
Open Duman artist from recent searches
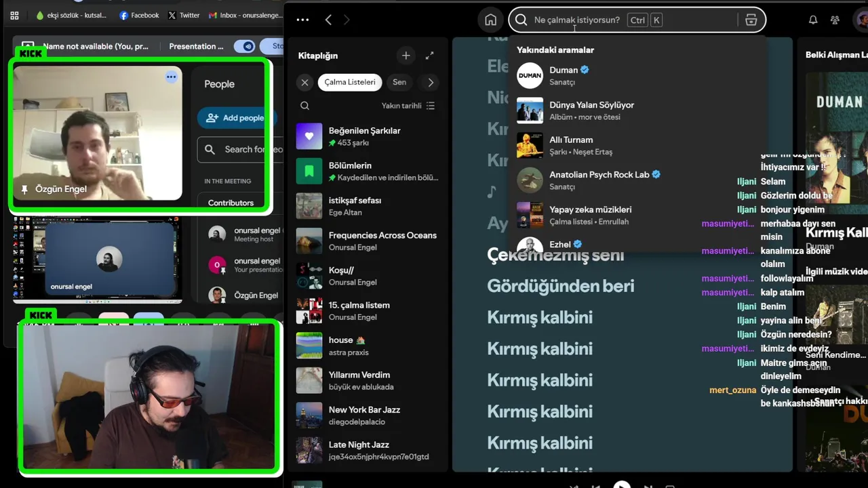(x=637, y=75)
